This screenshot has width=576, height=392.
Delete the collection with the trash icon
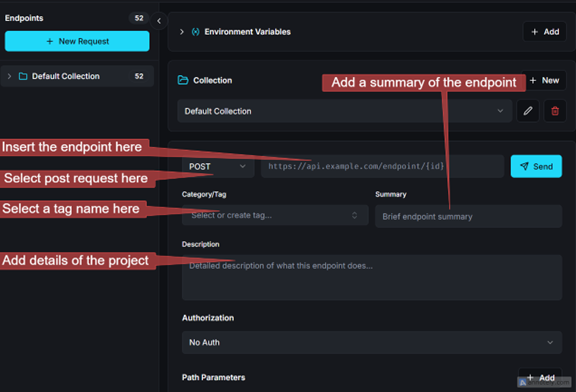click(x=555, y=111)
